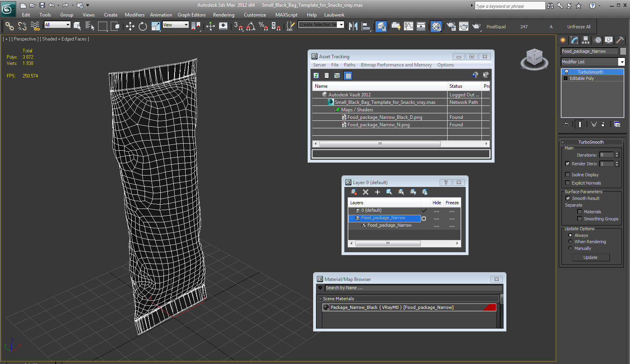The width and height of the screenshot is (630, 364).
Task: Open Paths menu in Asset Tracking
Action: [349, 65]
